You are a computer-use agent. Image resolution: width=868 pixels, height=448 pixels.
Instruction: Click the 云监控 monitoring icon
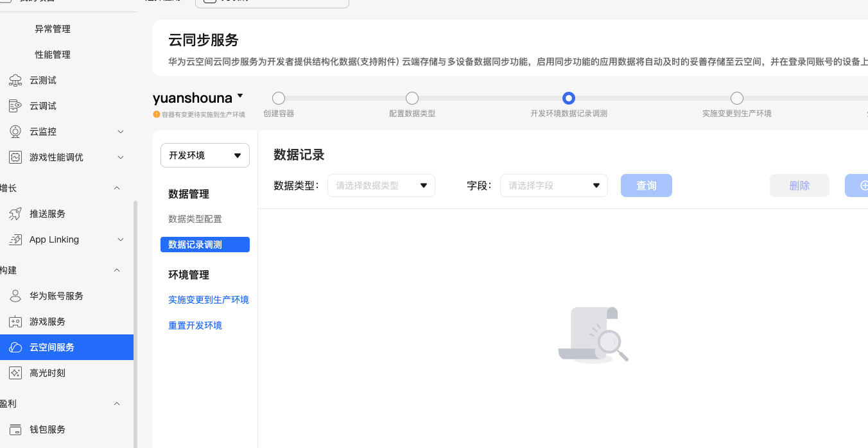[x=15, y=132]
